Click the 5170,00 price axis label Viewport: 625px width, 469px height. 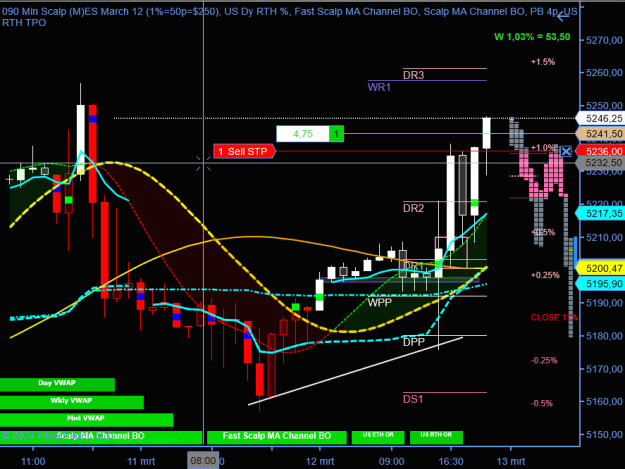(x=604, y=369)
